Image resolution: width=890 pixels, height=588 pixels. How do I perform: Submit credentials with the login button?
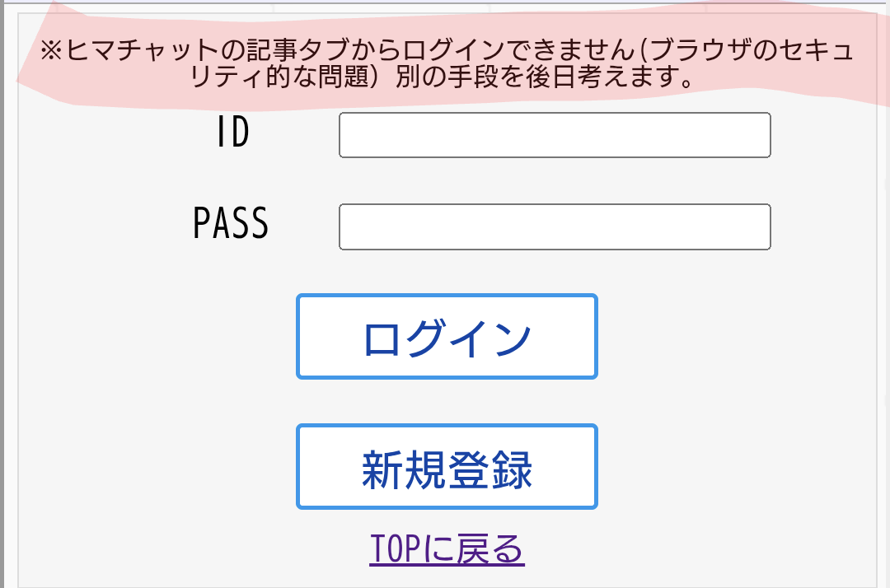(x=447, y=337)
